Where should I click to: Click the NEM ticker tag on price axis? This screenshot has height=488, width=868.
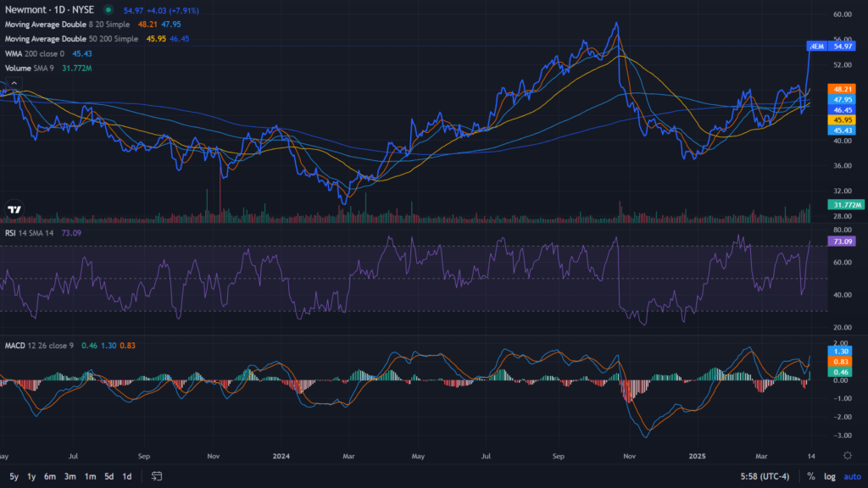[816, 46]
